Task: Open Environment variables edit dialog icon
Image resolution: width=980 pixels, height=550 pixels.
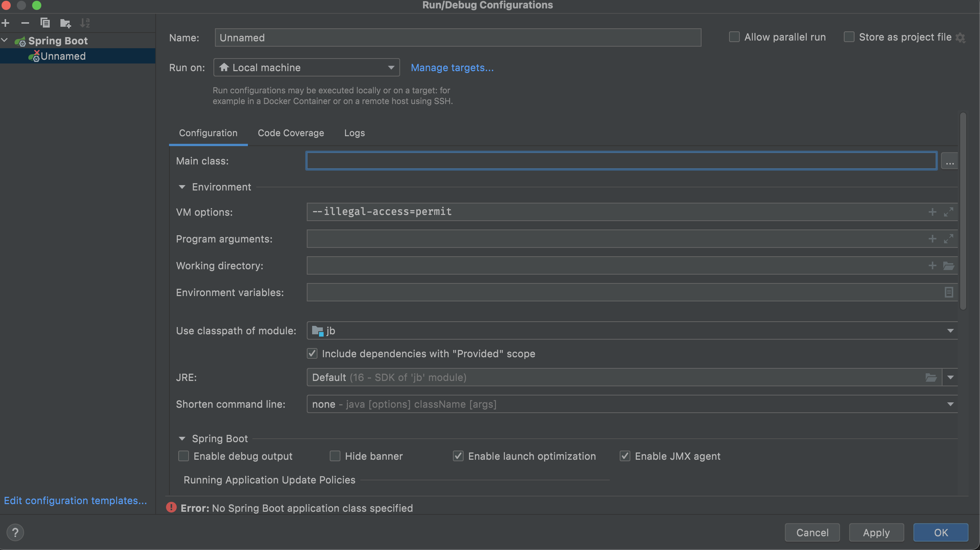Action: click(948, 292)
